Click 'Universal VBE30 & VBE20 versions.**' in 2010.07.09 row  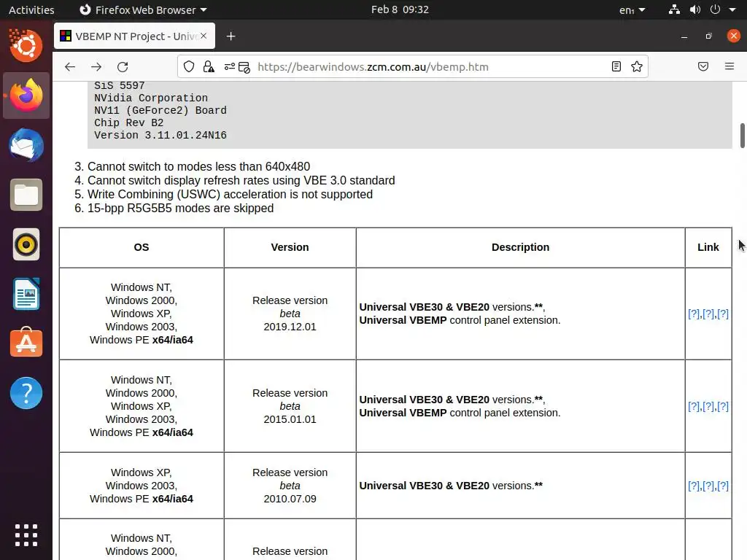(x=451, y=486)
